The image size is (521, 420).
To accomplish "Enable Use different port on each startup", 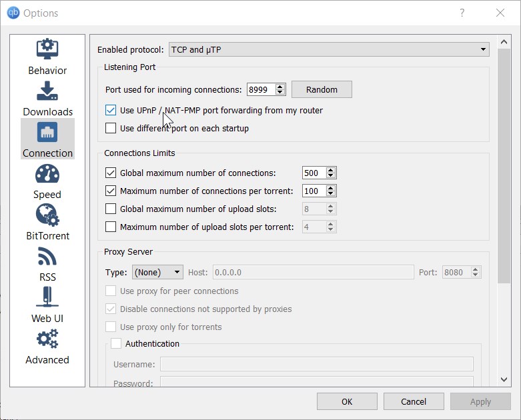I will (111, 128).
